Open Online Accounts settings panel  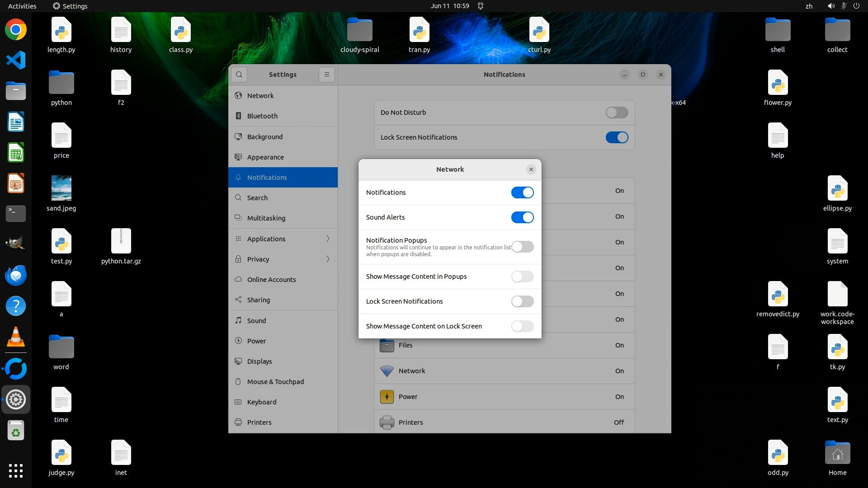pyautogui.click(x=271, y=280)
